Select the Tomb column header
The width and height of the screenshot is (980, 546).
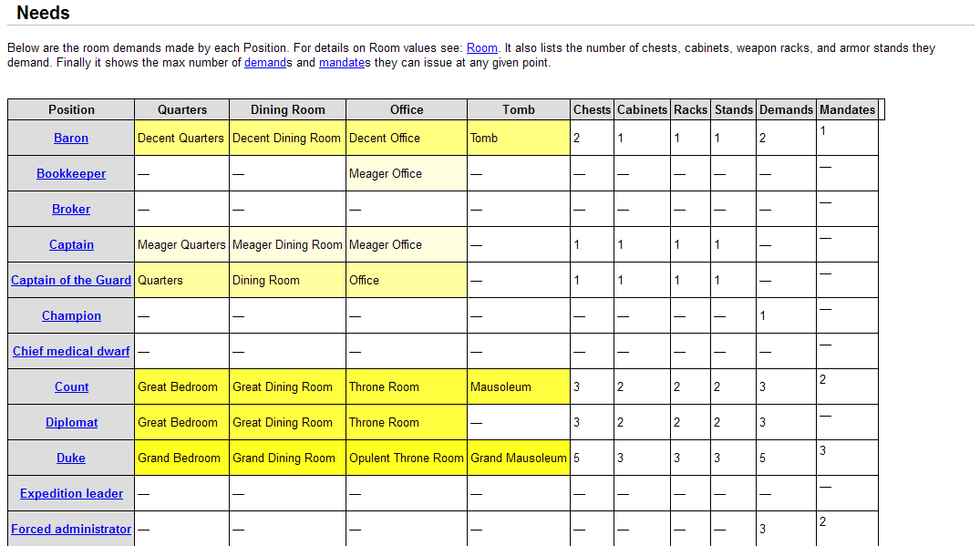point(518,109)
